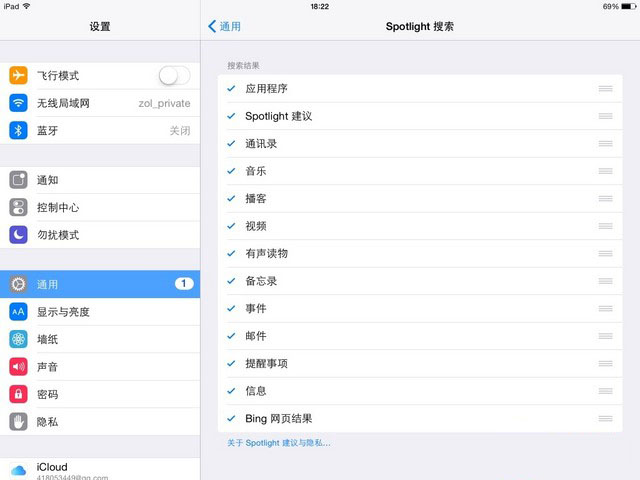Tap the reorder handle for Spotlight 建议
This screenshot has height=480, width=640.
tap(605, 116)
